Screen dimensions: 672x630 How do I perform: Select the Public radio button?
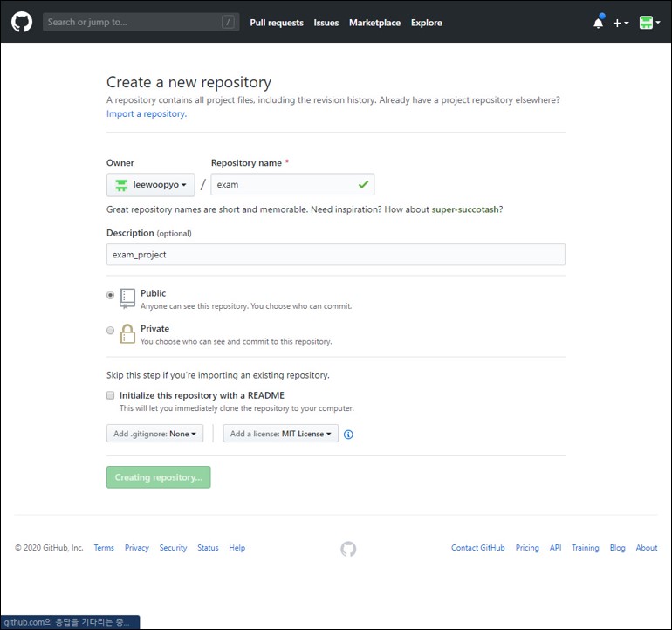(111, 295)
